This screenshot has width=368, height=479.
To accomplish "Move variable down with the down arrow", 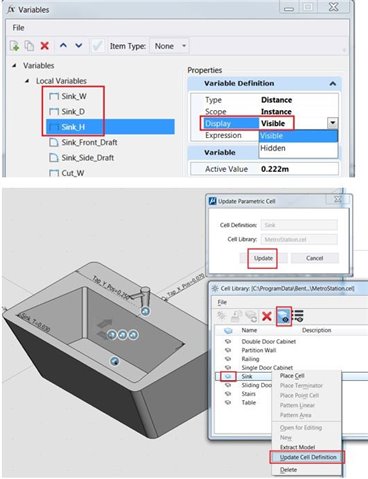I will click(79, 45).
